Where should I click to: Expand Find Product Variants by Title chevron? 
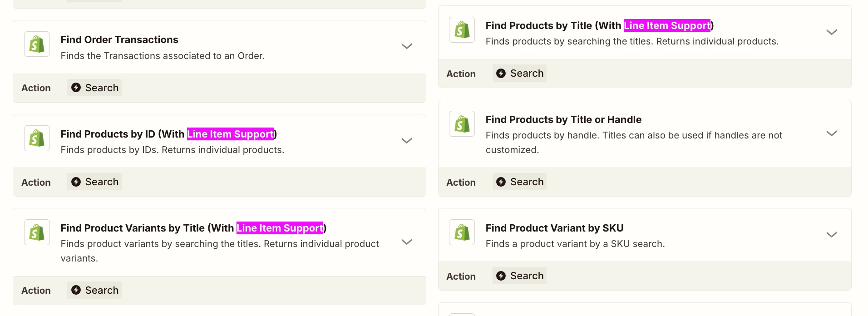pos(406,242)
